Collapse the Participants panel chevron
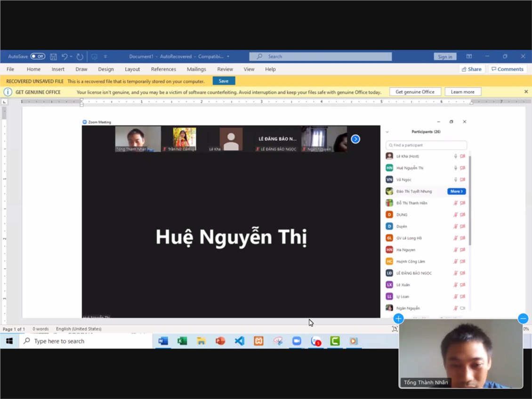Screen dimensions: 532x399 point(387,132)
